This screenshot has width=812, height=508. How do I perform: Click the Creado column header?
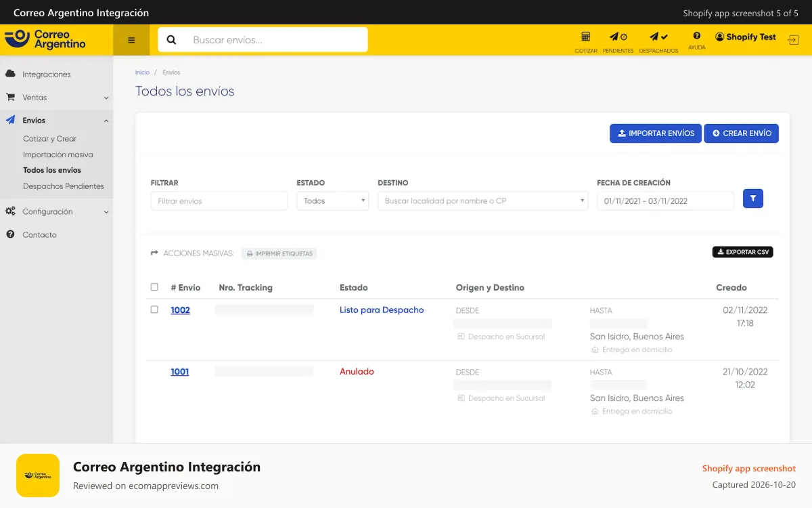[731, 288]
